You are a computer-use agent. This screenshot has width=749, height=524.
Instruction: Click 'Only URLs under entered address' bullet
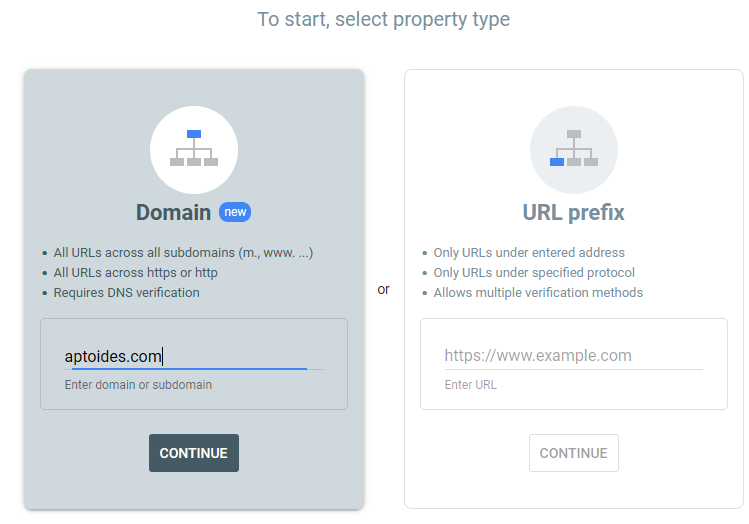pyautogui.click(x=529, y=253)
